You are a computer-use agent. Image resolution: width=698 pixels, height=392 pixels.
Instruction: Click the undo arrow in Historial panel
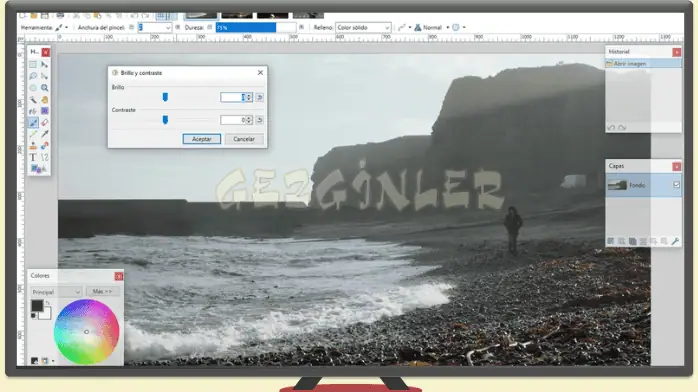coord(611,128)
